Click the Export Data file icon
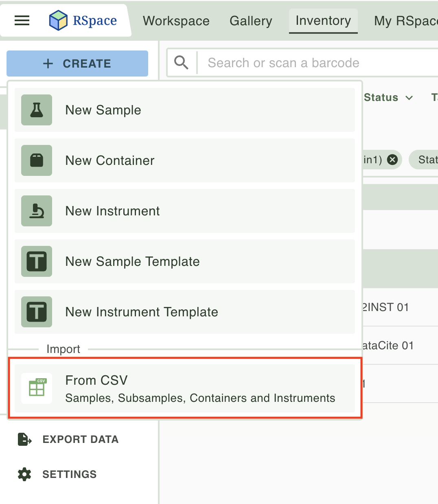 click(x=25, y=439)
